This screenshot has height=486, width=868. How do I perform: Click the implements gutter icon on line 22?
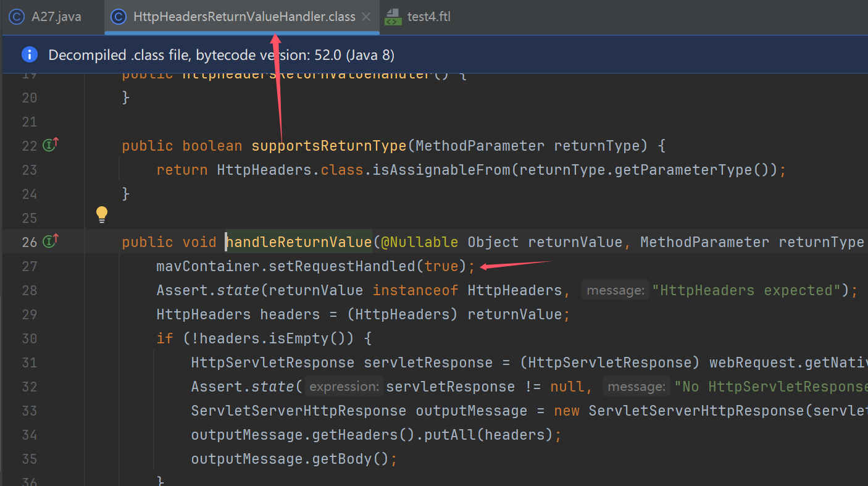tap(50, 145)
